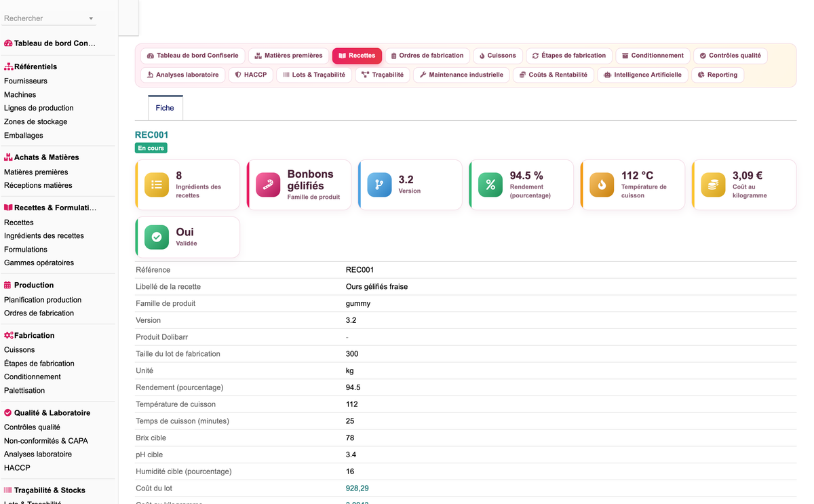Click the candy icon on Bonbons gélifiés card
This screenshot has width=814, height=504.
pyautogui.click(x=268, y=185)
